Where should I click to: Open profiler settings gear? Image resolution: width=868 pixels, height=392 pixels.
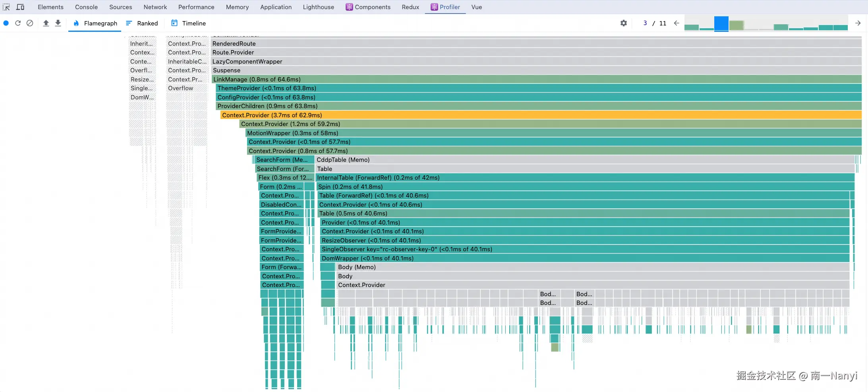click(624, 23)
